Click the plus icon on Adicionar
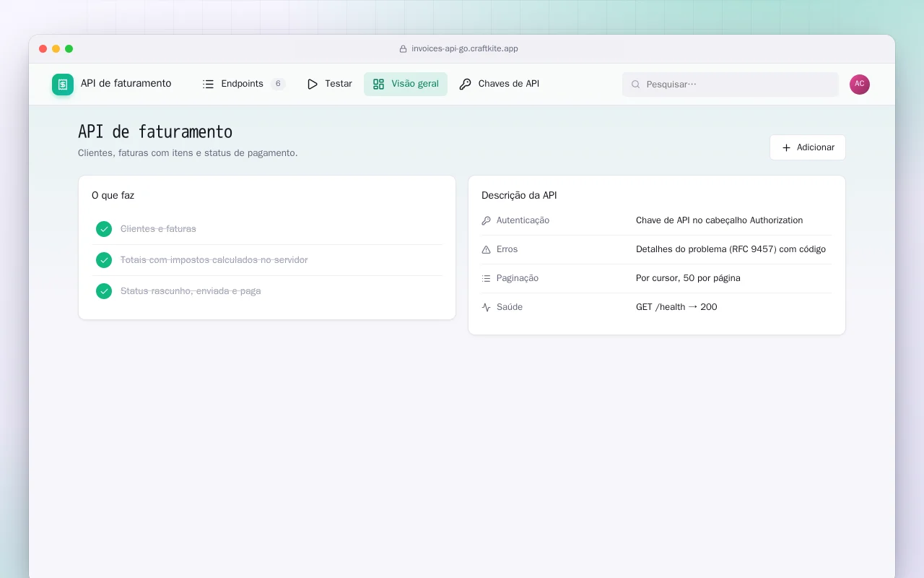Image resolution: width=924 pixels, height=578 pixels. (x=787, y=147)
